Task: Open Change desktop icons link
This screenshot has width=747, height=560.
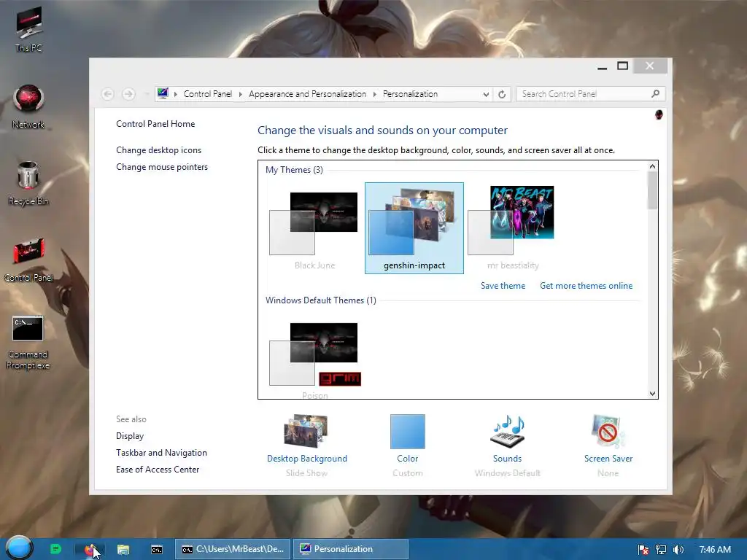Action: click(158, 150)
